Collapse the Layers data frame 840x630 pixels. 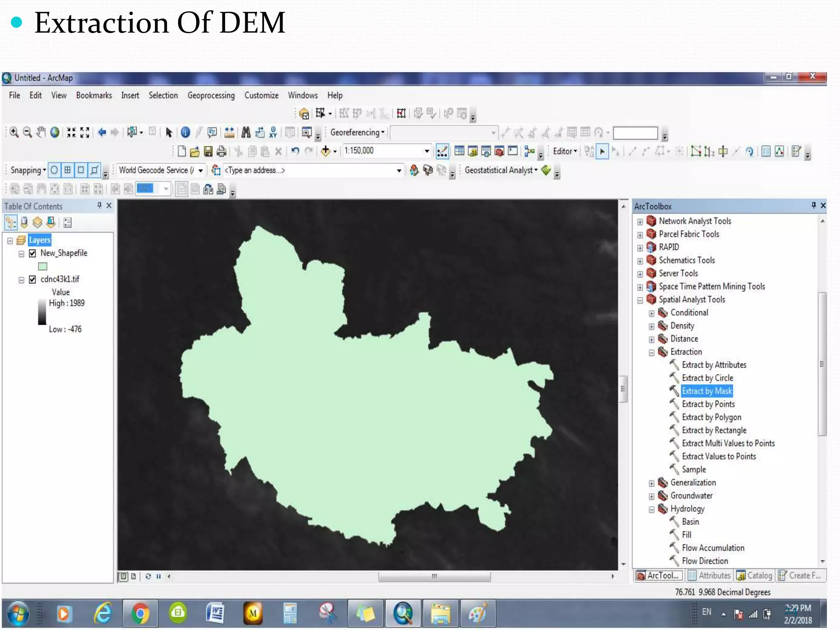click(10, 241)
